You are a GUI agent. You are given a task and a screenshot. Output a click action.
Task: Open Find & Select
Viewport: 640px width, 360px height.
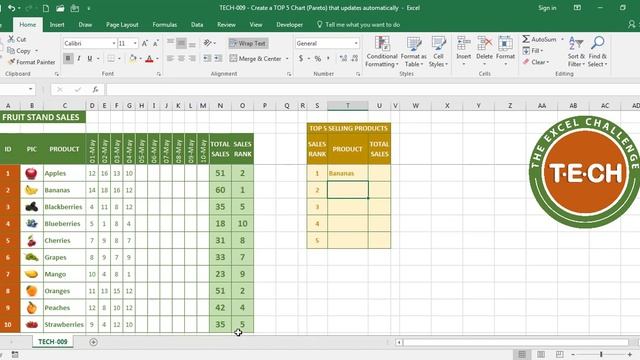[598, 52]
